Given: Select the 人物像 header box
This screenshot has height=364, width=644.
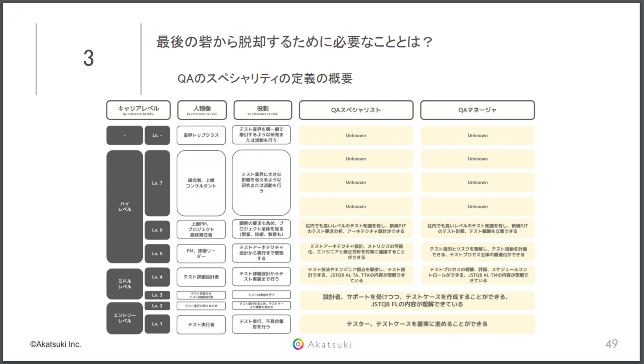Looking at the screenshot, I should click(202, 110).
